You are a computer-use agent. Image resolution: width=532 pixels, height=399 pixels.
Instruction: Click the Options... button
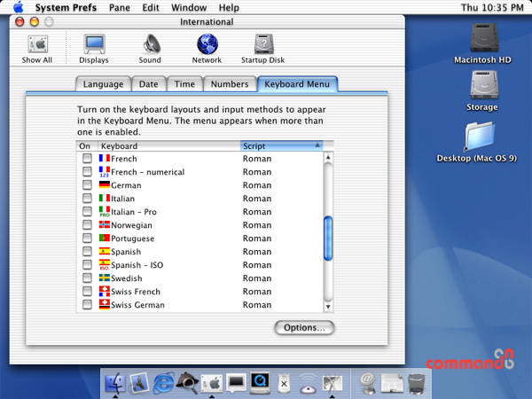tap(304, 327)
